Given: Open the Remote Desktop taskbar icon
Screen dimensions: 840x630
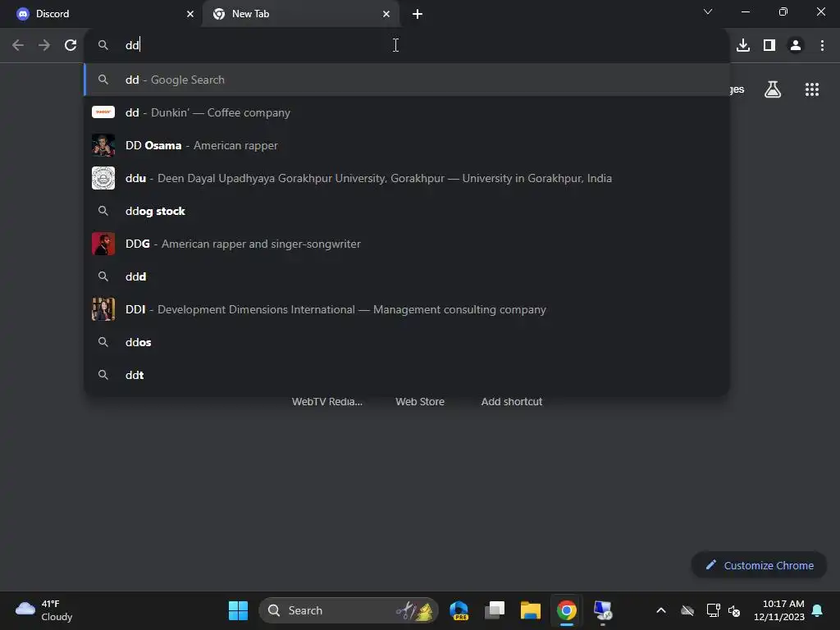Looking at the screenshot, I should coord(603,610).
